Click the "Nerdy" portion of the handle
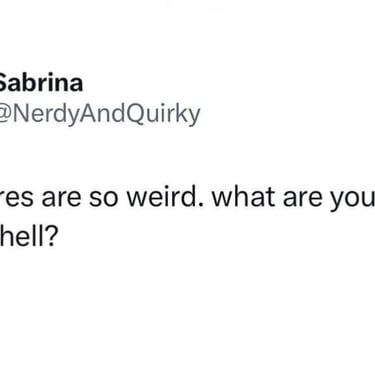The width and height of the screenshot is (375, 375). (x=43, y=115)
